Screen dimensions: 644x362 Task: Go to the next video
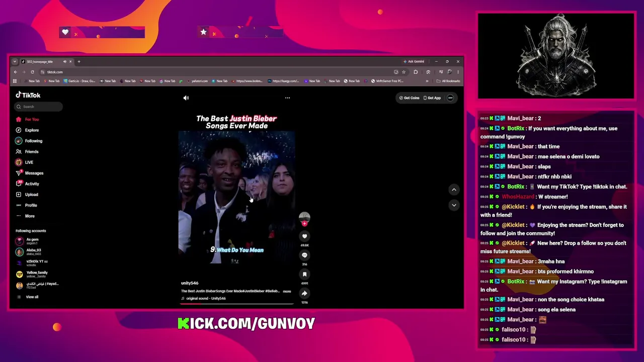coord(454,205)
